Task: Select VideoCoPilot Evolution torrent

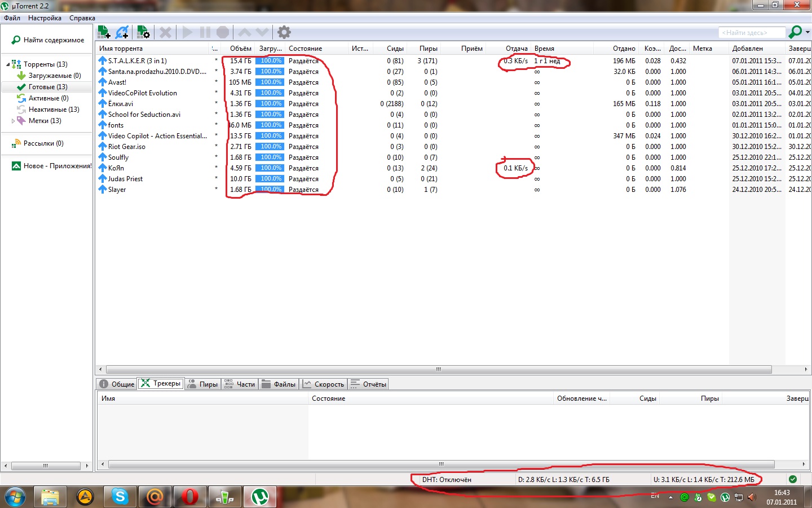Action: pos(142,93)
